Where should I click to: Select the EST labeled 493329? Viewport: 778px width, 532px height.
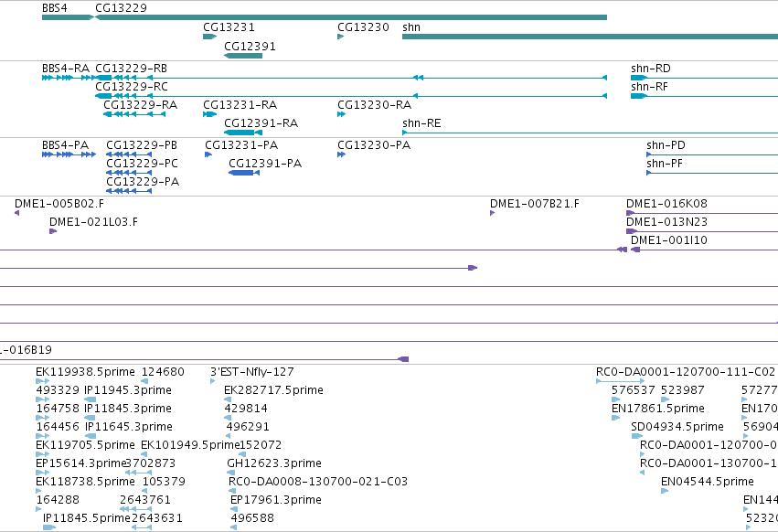coord(43,399)
